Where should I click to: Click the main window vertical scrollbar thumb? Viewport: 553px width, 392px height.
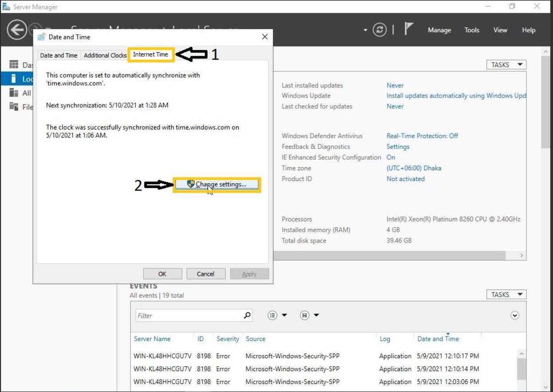click(x=546, y=102)
